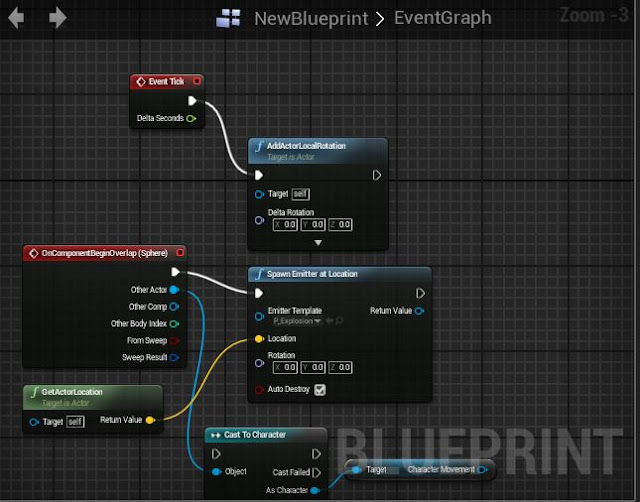Browse to asset with magnifier beside P_Explosion
Viewport: 640px width, 502px height.
(339, 321)
